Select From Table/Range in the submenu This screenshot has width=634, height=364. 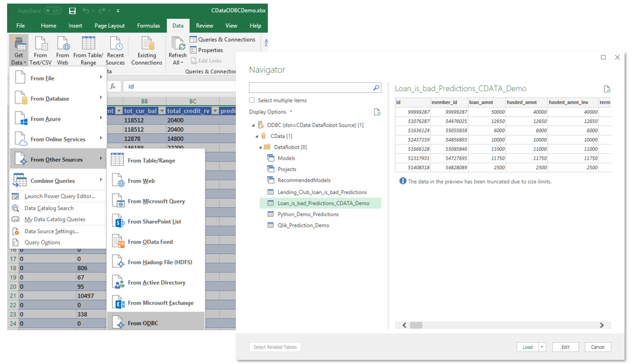156,160
